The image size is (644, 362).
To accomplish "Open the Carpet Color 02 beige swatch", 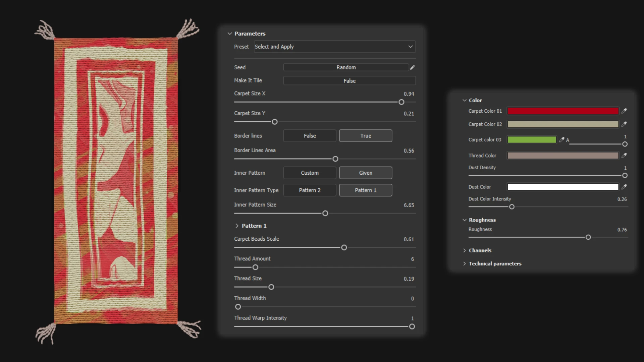I will (x=563, y=124).
